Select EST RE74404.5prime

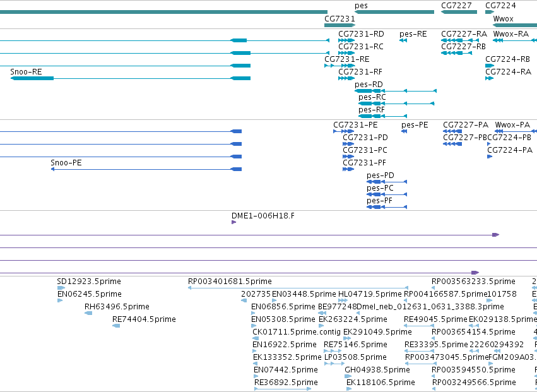coord(116,326)
